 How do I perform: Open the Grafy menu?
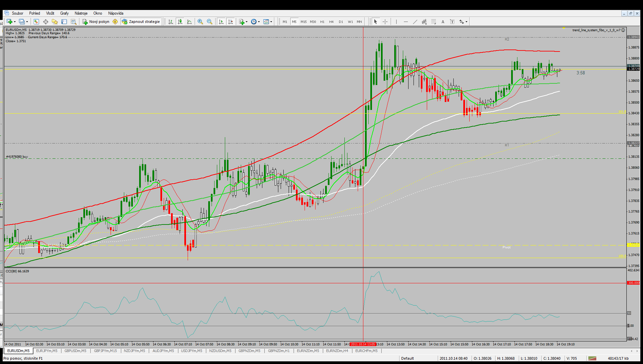pos(64,13)
